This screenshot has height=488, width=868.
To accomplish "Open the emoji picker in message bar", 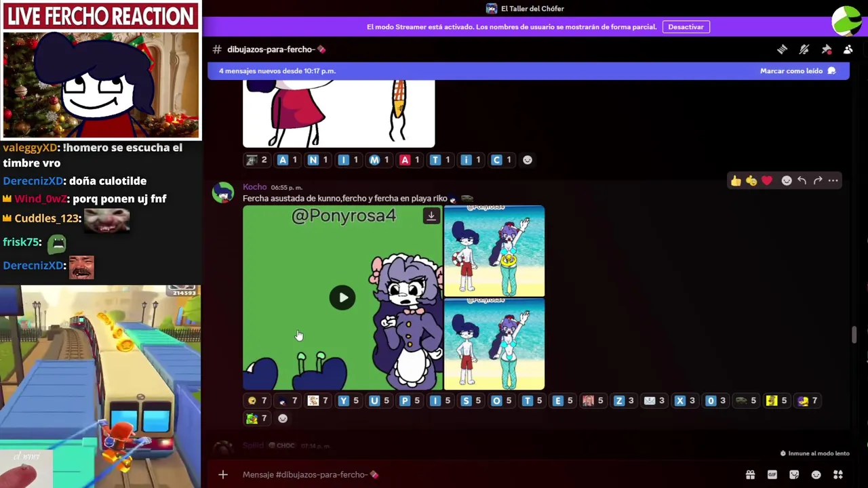I will click(816, 474).
